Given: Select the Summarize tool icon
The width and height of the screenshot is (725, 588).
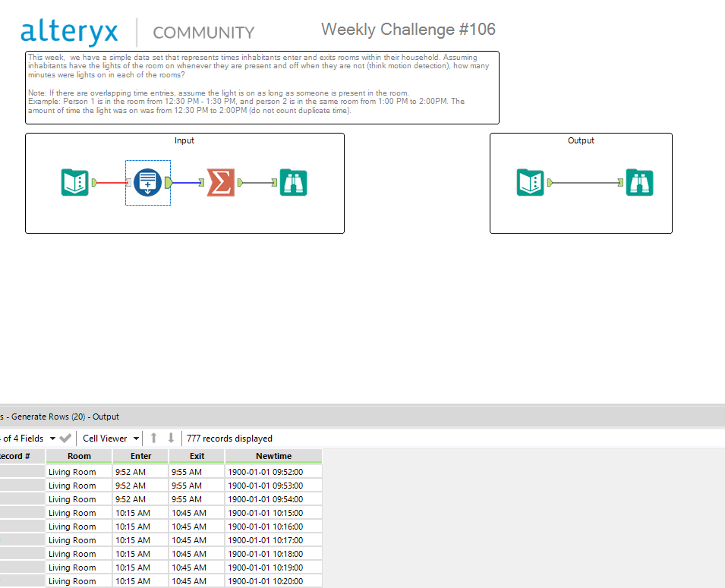Looking at the screenshot, I should 221,183.
